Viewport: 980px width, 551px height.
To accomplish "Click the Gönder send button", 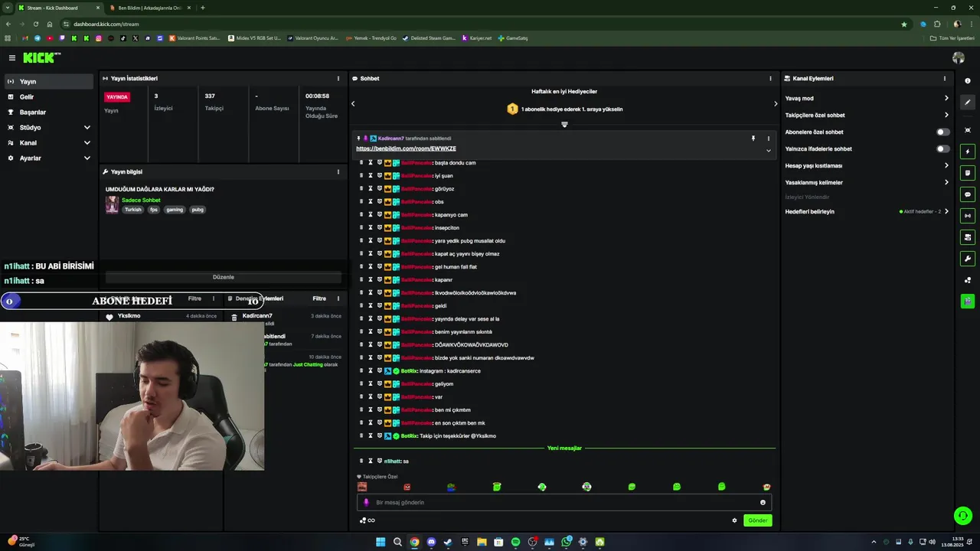I will pyautogui.click(x=757, y=520).
